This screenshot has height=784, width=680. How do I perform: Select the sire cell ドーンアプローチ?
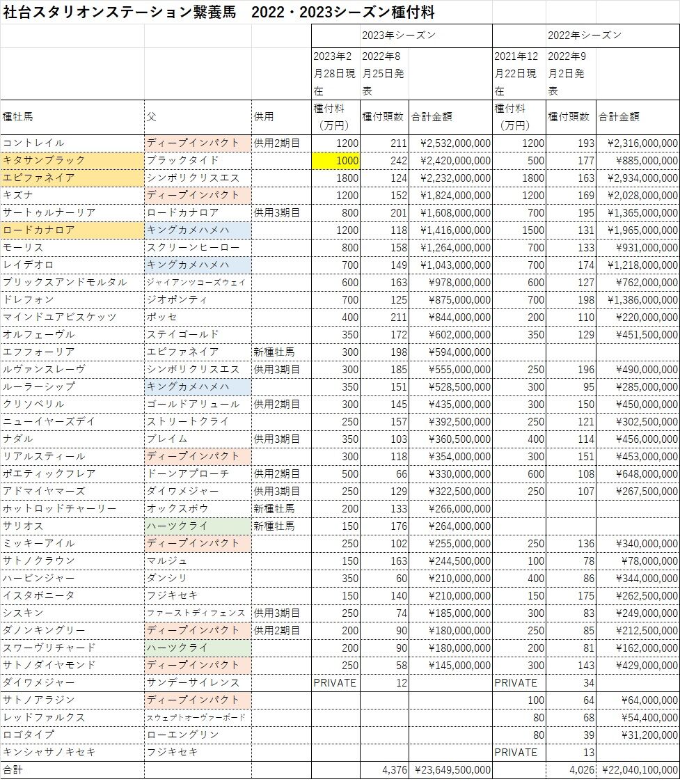pyautogui.click(x=198, y=473)
